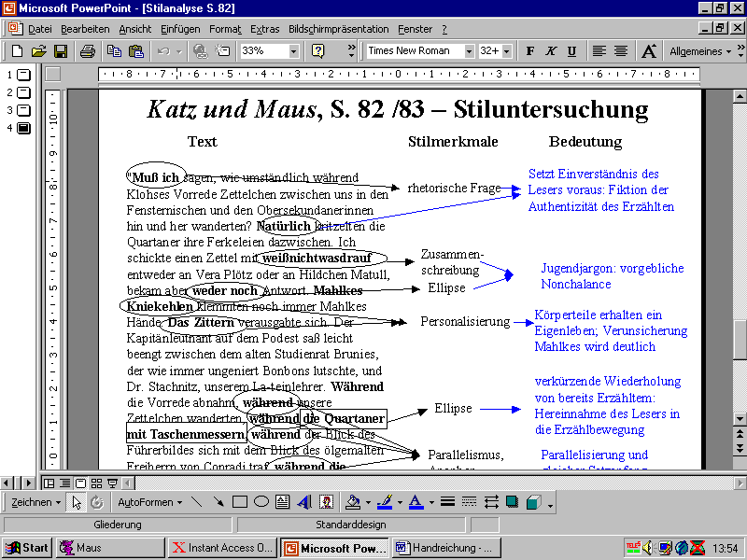Toggle underline formatting
This screenshot has width=747, height=560.
(x=571, y=51)
